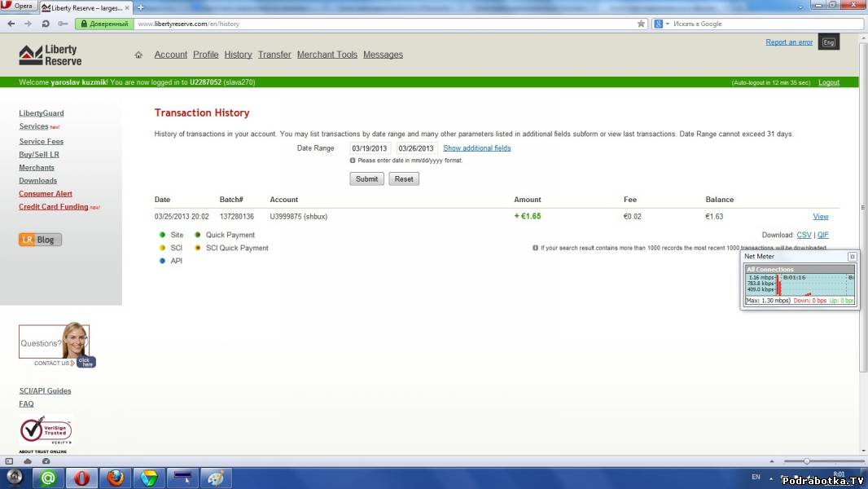Open the LR Blog badge in sidebar
Image resolution: width=868 pixels, height=489 pixels.
[x=41, y=240]
